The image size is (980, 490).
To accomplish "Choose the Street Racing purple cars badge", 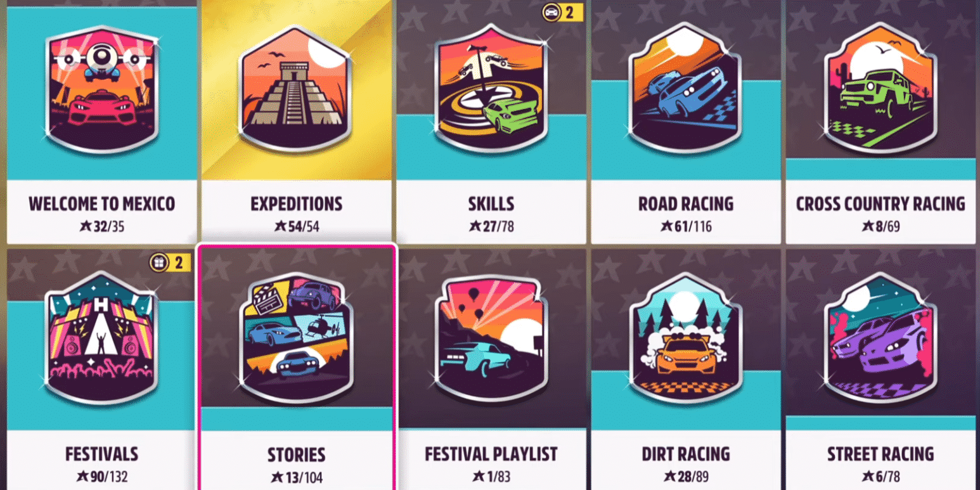I will pos(881,339).
